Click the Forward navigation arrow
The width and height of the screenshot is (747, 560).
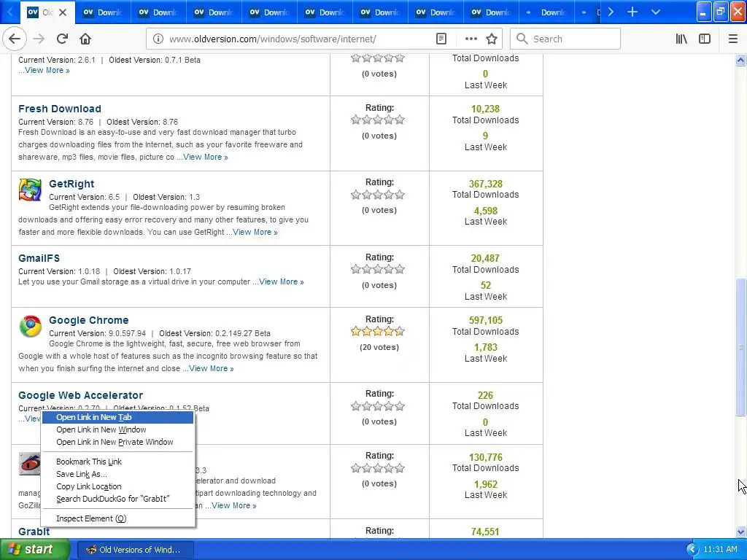[x=39, y=39]
